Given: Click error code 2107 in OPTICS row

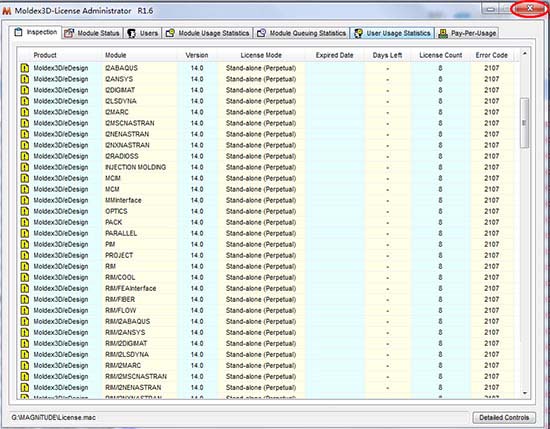Looking at the screenshot, I should pyautogui.click(x=491, y=211).
